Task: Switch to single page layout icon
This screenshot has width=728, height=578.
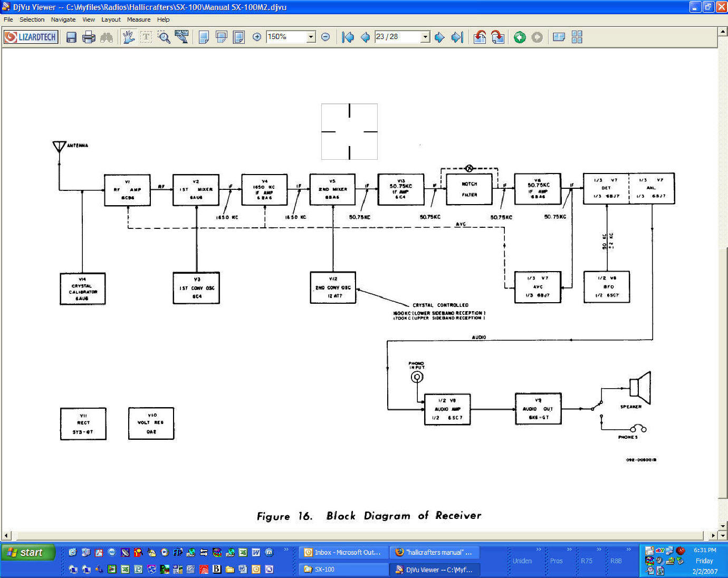Action: pyautogui.click(x=204, y=37)
